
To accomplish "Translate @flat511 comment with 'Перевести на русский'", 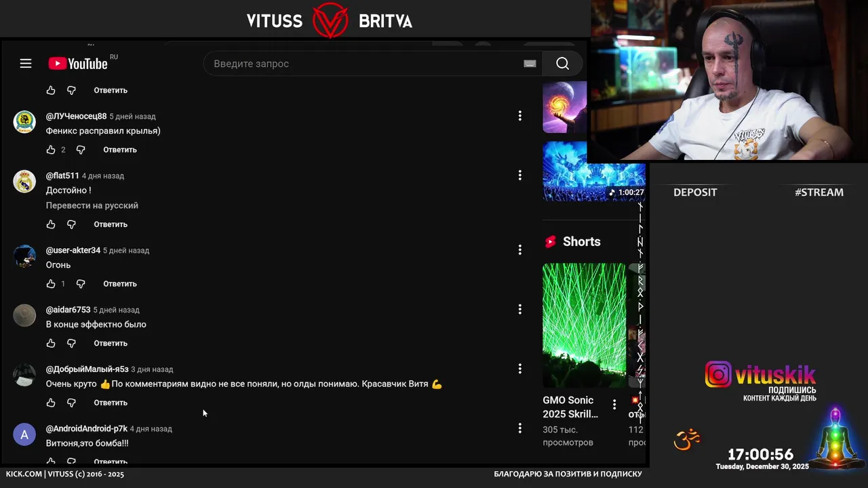I will [x=92, y=205].
